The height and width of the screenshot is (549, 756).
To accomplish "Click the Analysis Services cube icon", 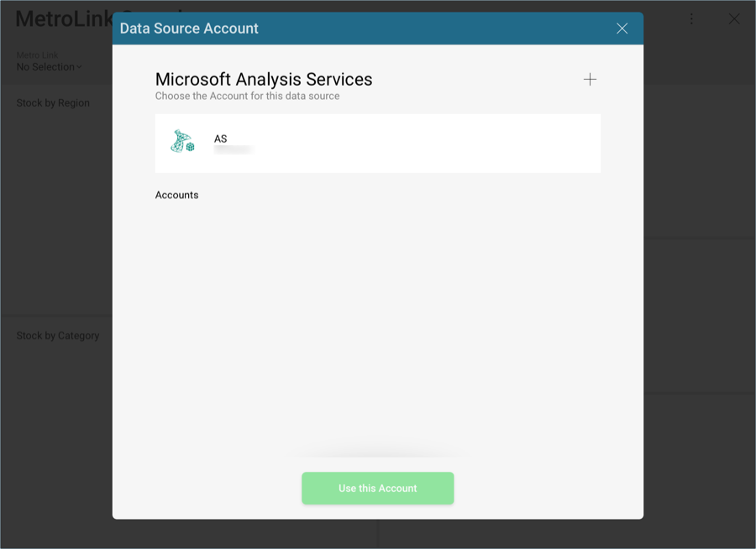I will click(182, 141).
